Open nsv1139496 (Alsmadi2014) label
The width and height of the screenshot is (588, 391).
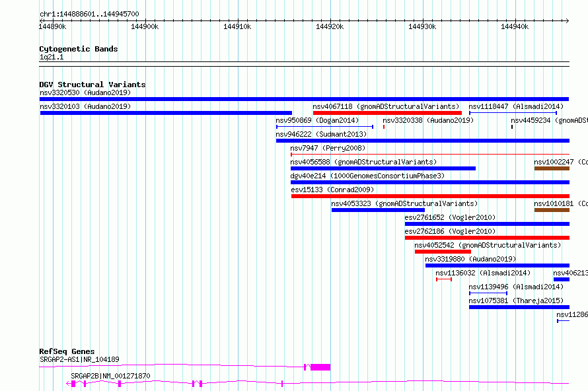click(516, 287)
